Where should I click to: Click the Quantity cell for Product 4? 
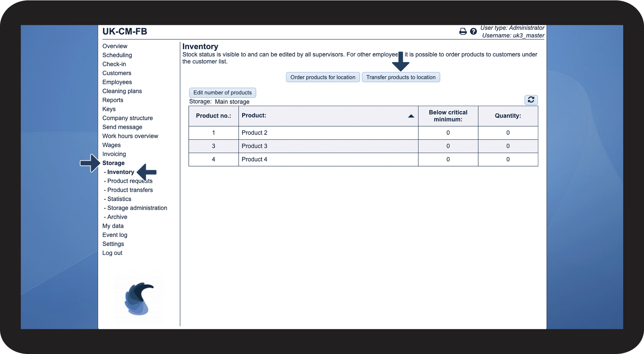coord(508,159)
